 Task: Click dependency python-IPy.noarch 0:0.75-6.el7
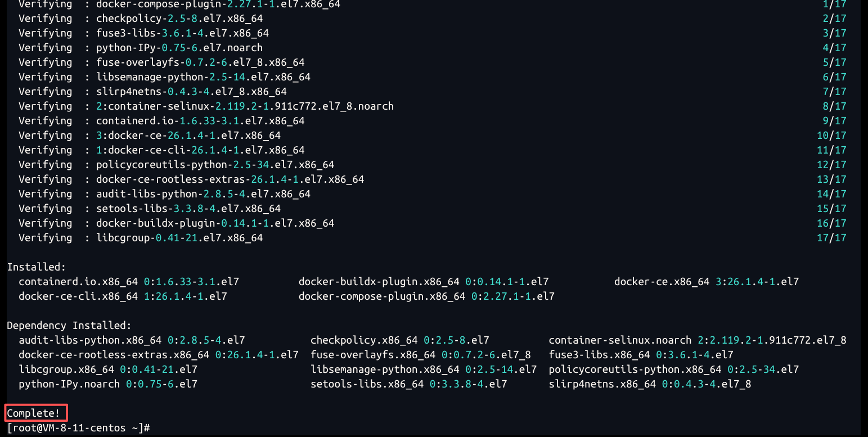(x=108, y=384)
